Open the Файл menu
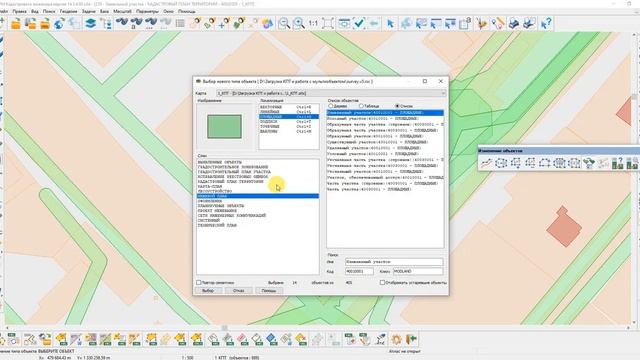This screenshot has height=360, width=640. pos(4,11)
